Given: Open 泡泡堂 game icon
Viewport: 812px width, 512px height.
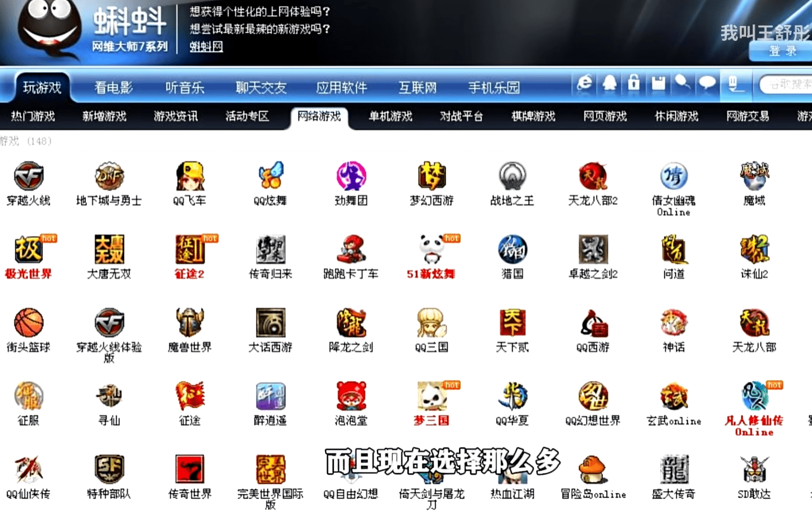Looking at the screenshot, I should (x=351, y=396).
